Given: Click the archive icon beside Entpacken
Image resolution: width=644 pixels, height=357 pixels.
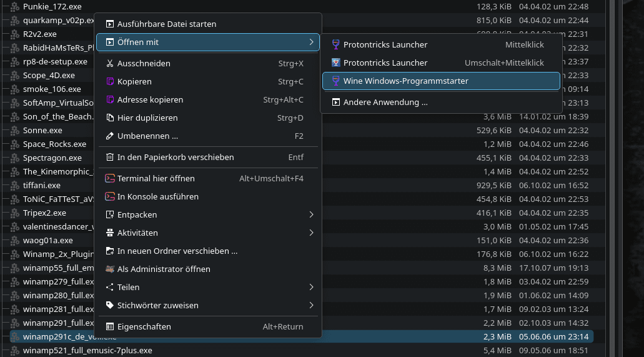Looking at the screenshot, I should 110,214.
